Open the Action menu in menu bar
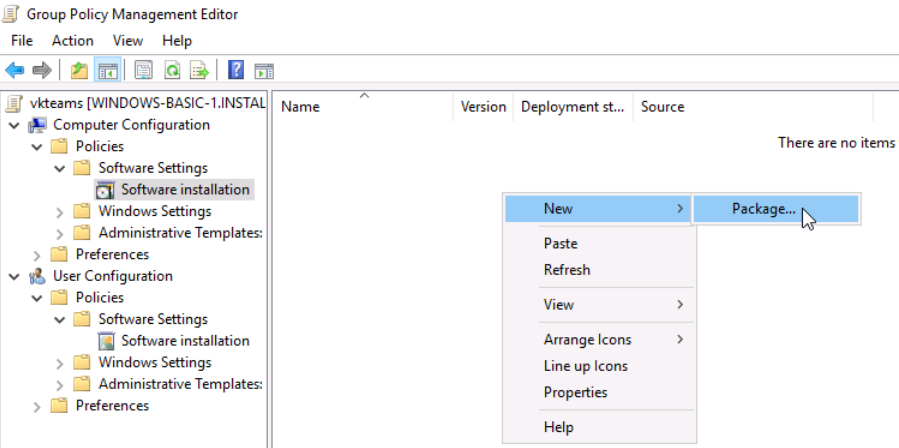This screenshot has height=448, width=899. click(72, 41)
